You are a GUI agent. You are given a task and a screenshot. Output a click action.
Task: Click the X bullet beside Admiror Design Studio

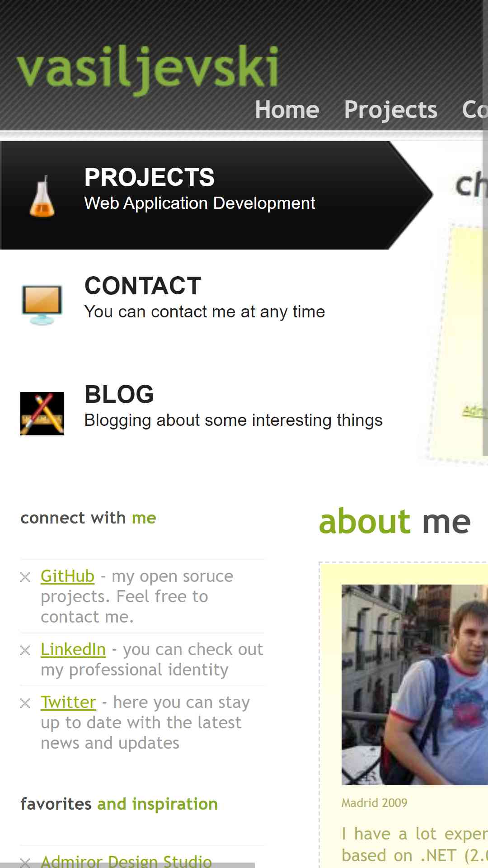[x=25, y=863]
